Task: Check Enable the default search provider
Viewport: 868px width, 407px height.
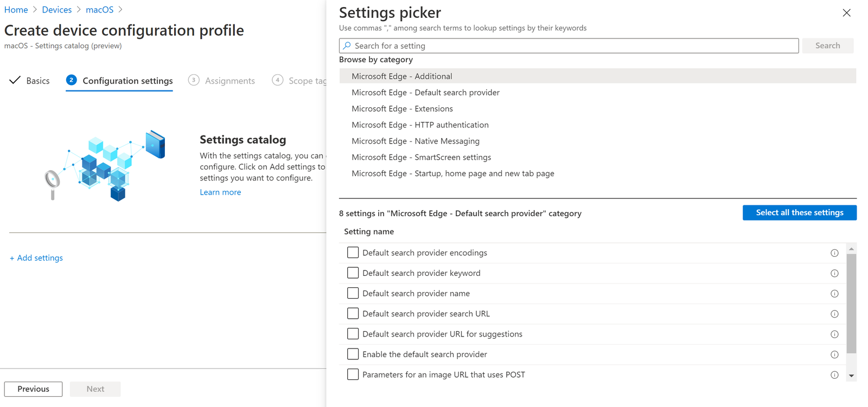Action: 353,354
